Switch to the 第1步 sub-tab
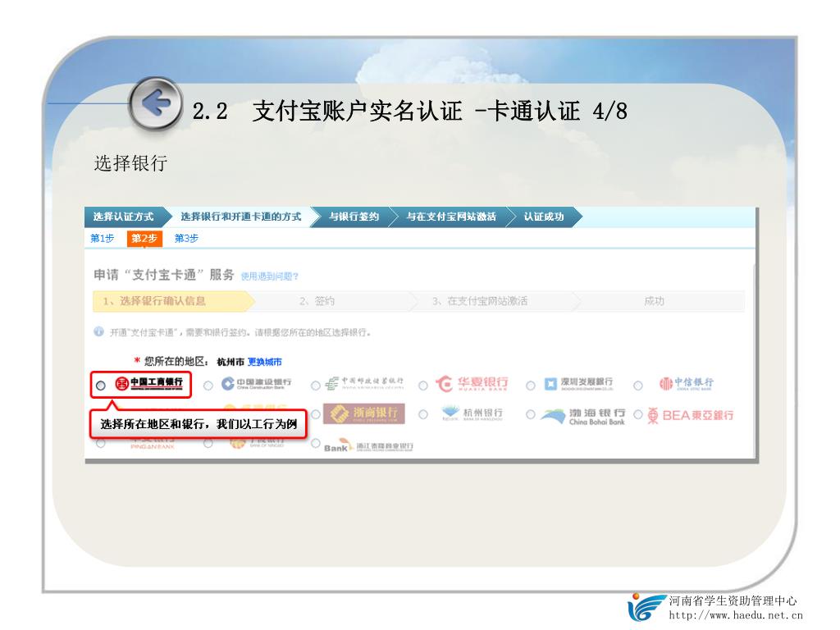Viewport: 840px width, 630px height. coord(102,239)
